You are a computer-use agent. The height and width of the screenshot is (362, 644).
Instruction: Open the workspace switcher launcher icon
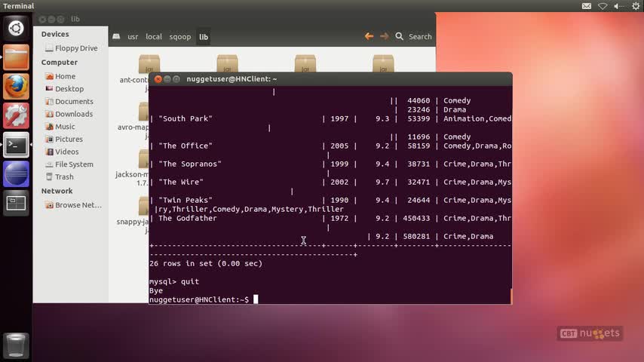point(16,203)
